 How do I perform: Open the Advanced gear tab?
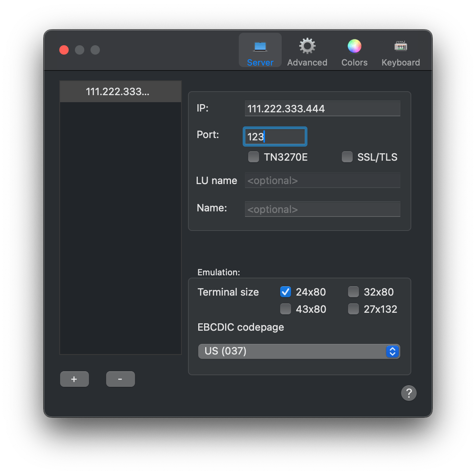click(307, 50)
